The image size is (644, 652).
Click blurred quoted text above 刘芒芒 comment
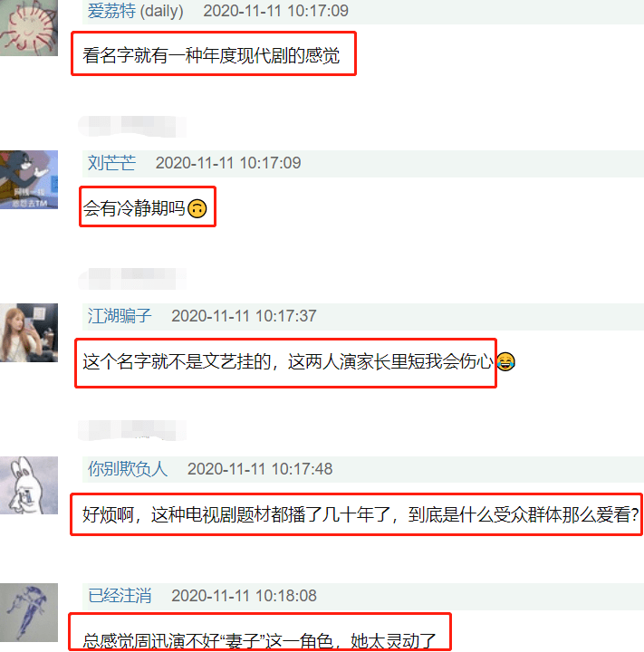pyautogui.click(x=132, y=127)
